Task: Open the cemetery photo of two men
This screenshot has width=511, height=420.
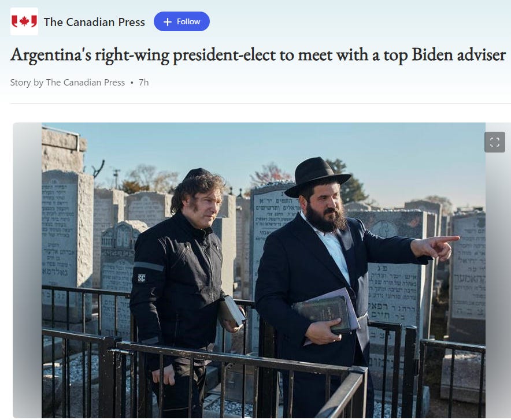Action: 264,270
